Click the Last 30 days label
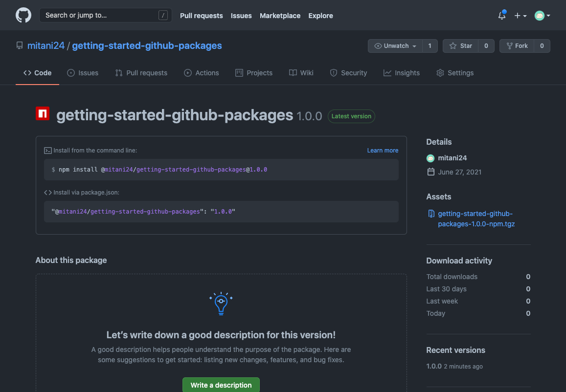Screen dimensions: 566x392 (447, 289)
